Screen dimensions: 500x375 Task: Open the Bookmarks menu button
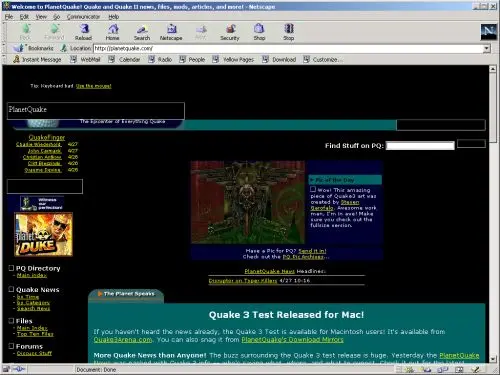pos(33,48)
